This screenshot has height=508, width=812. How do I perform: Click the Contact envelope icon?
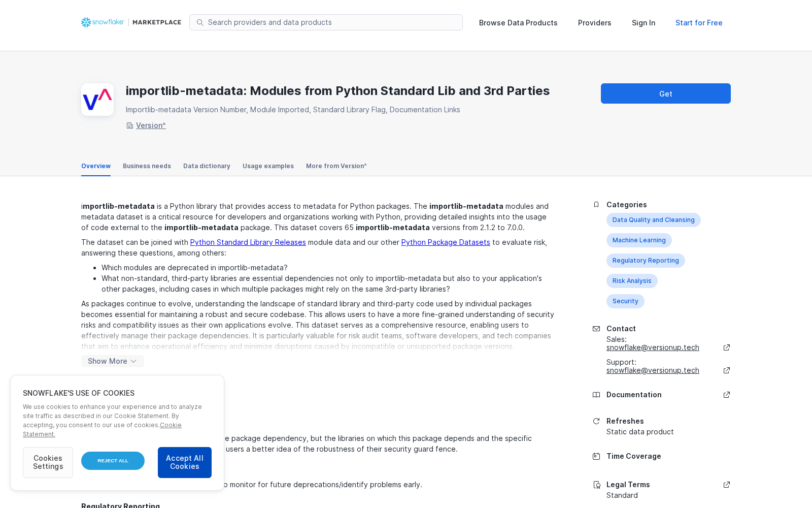point(596,329)
